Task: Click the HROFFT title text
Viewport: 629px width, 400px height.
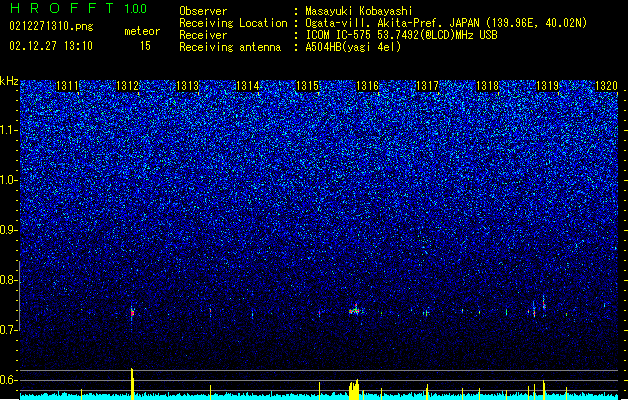Action: (x=62, y=8)
